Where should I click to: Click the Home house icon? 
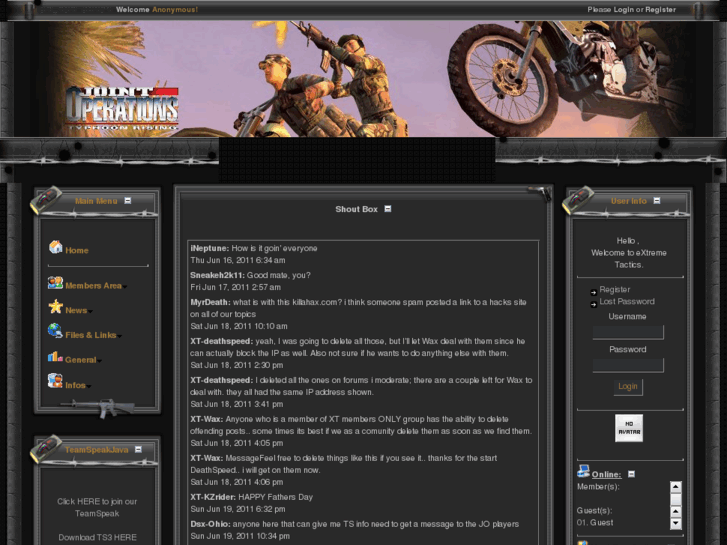[56, 247]
